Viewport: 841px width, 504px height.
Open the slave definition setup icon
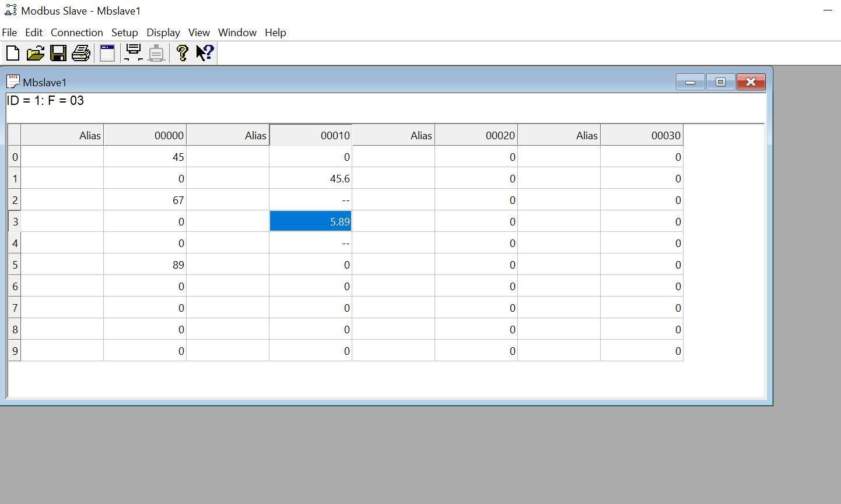[x=107, y=53]
